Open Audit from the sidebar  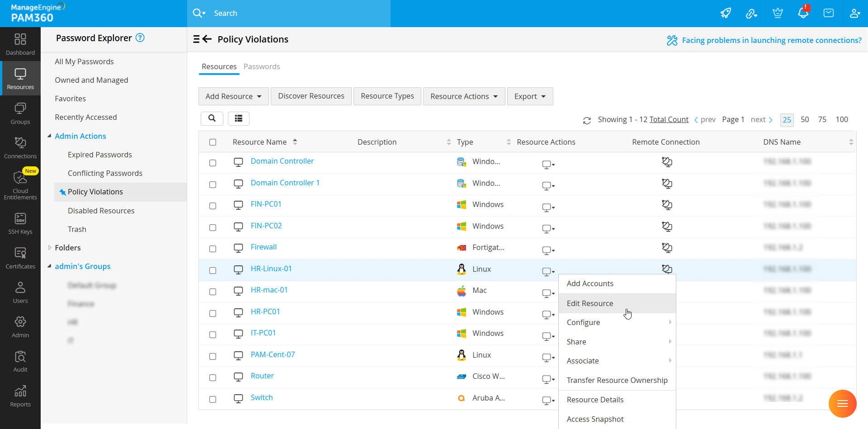[x=20, y=362]
